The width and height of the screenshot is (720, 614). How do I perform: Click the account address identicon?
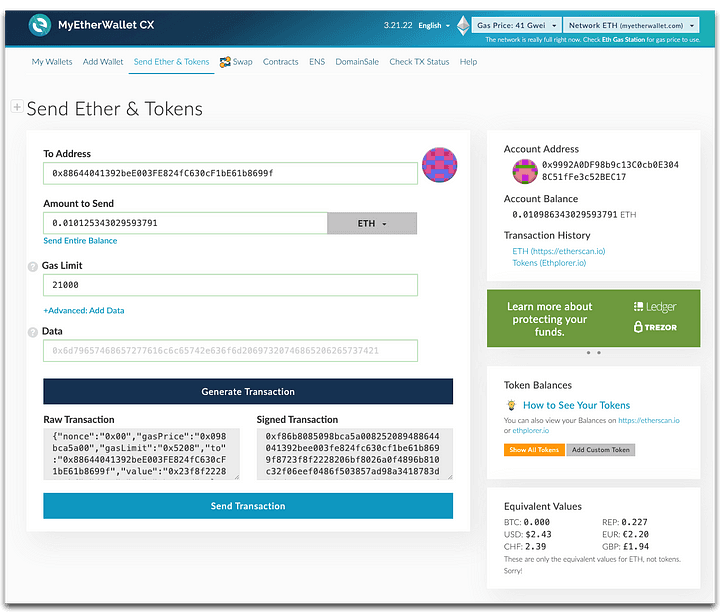[525, 171]
